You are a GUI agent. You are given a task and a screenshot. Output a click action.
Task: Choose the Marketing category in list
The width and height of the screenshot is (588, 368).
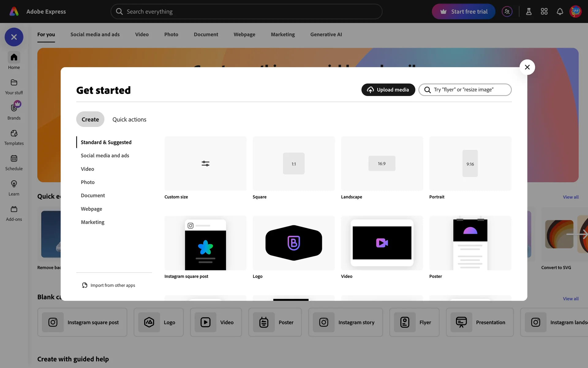92,222
